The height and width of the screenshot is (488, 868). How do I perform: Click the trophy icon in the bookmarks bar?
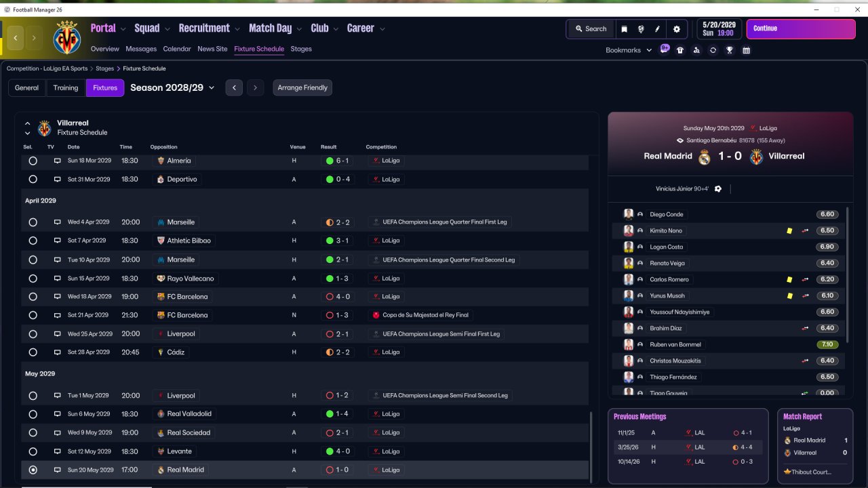tap(730, 50)
